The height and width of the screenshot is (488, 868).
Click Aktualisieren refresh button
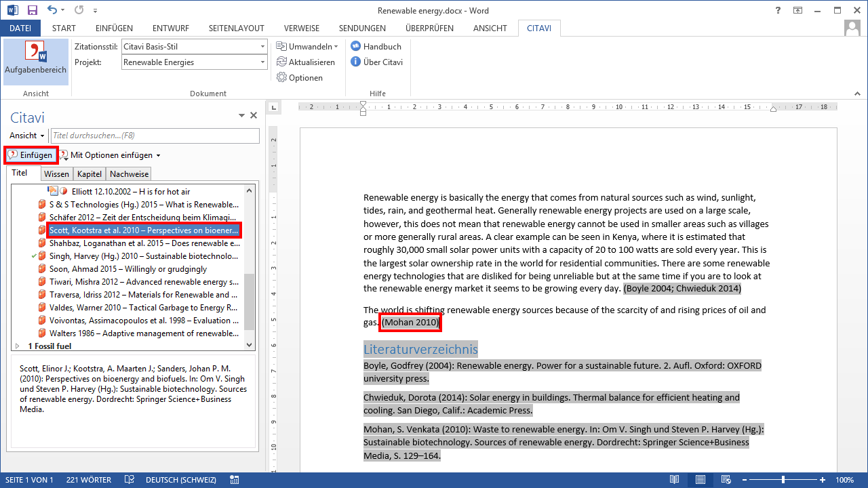point(306,62)
